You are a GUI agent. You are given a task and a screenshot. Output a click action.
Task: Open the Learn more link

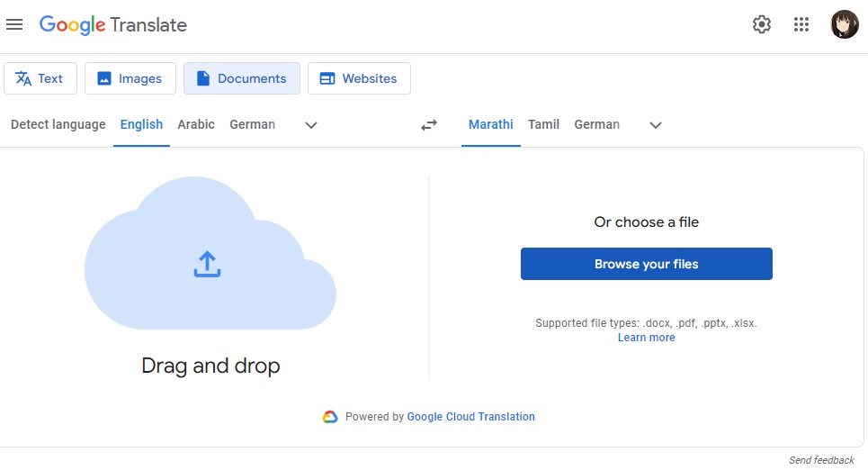tap(647, 338)
